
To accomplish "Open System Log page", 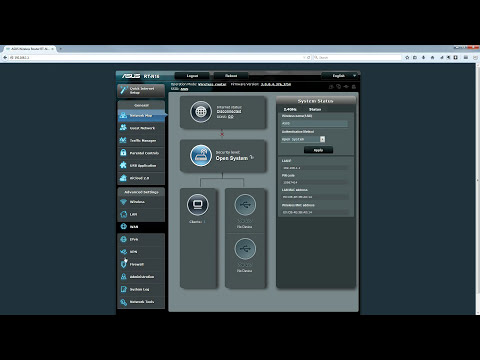I will pyautogui.click(x=141, y=289).
